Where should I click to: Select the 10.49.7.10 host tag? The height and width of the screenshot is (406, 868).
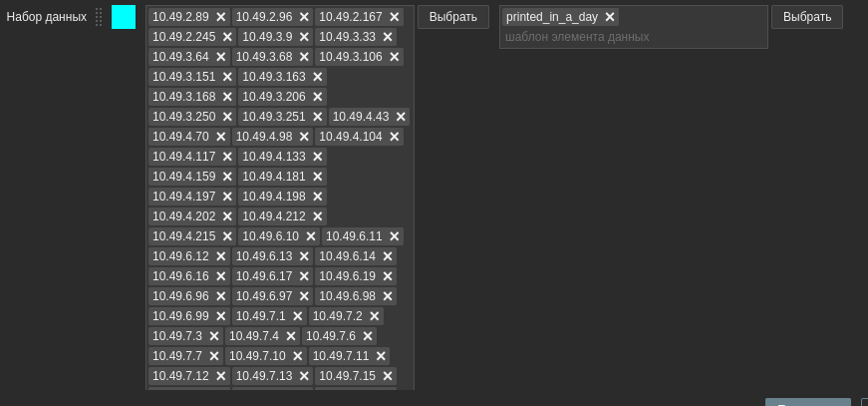click(257, 356)
